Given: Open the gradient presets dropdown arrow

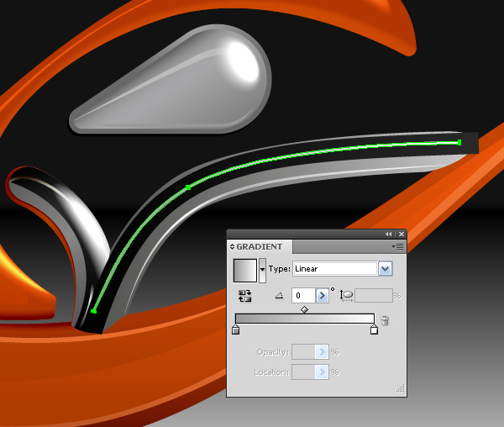Looking at the screenshot, I should [263, 271].
